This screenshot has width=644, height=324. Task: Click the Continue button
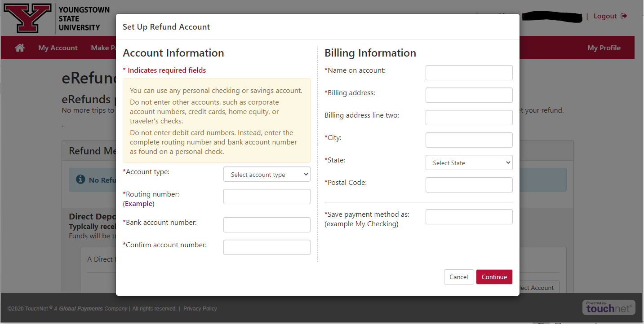tap(494, 277)
